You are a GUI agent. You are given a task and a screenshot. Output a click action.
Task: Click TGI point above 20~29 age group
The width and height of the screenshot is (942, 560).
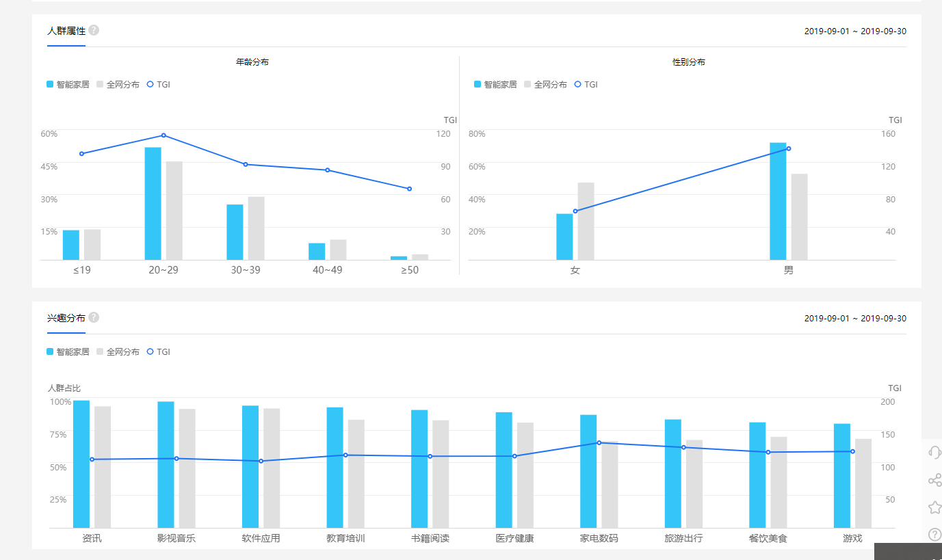pyautogui.click(x=163, y=135)
